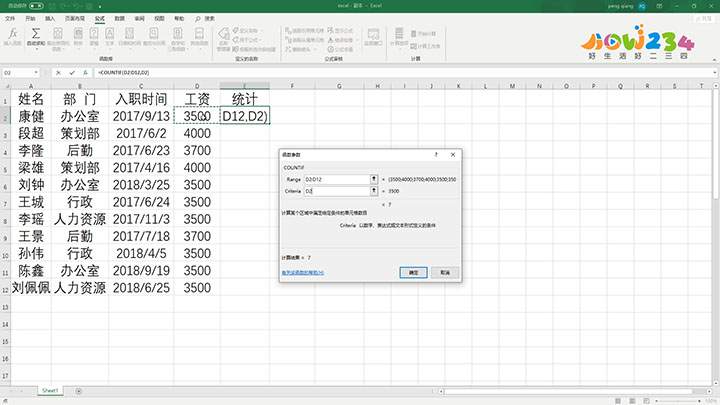Image resolution: width=720 pixels, height=405 pixels.
Task: Switch to the Home tab
Action: 30,18
